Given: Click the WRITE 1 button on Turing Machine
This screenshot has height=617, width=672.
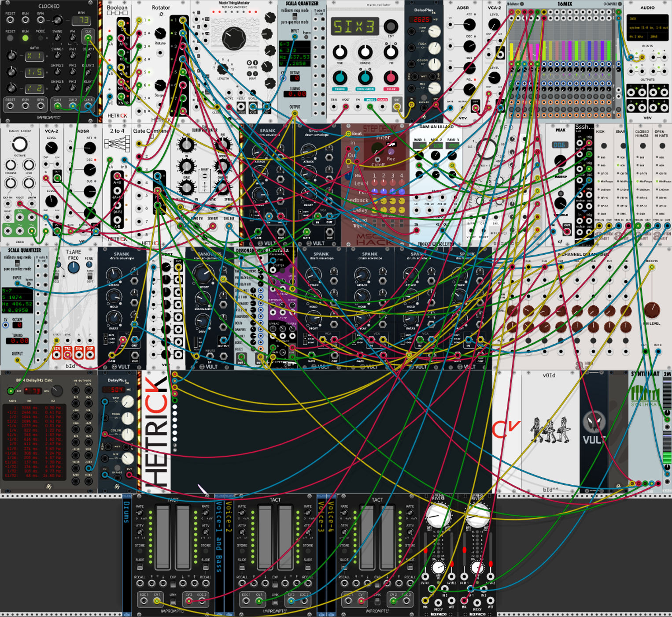Looking at the screenshot, I should (x=255, y=63).
